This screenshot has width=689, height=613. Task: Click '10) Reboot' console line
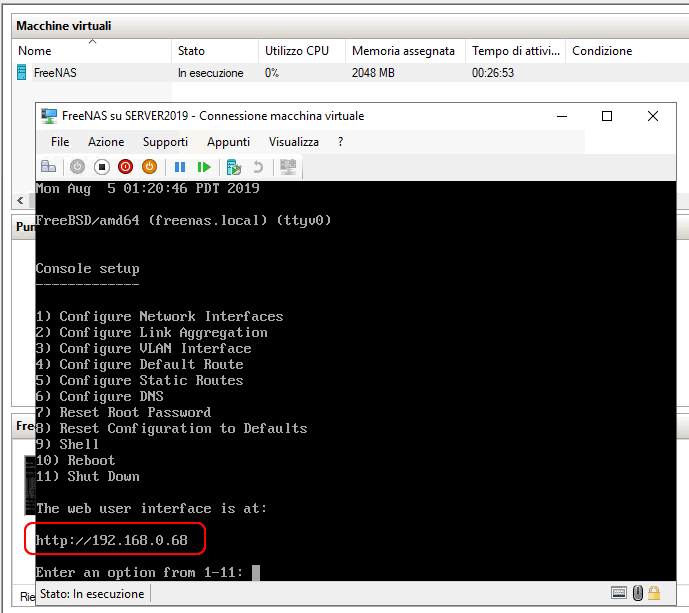(76, 460)
